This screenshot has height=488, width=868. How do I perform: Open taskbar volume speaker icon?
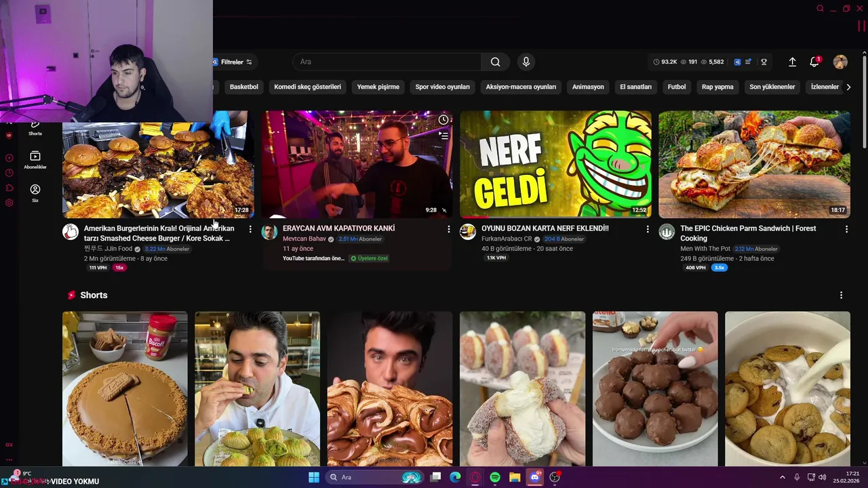click(x=822, y=477)
